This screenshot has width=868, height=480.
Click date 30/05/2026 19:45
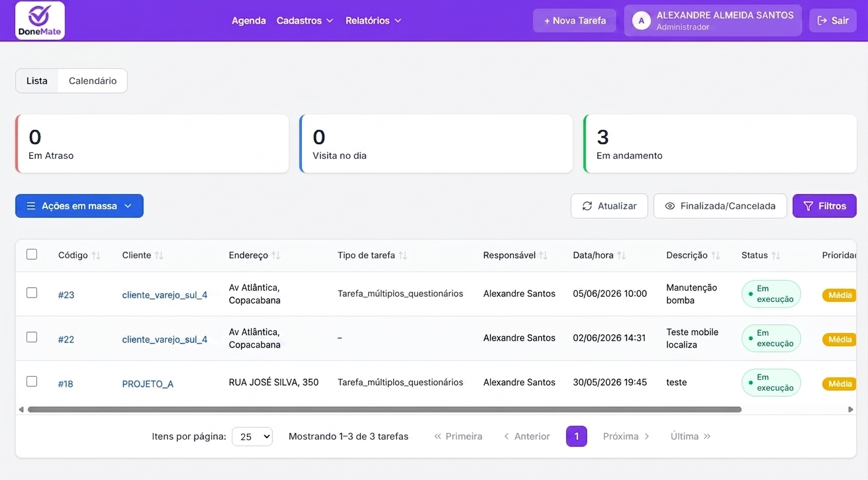(610, 382)
